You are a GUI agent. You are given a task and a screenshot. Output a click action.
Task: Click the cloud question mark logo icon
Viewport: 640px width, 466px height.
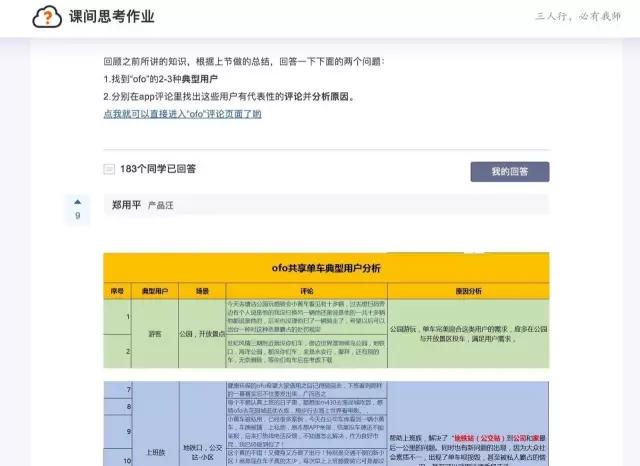pyautogui.click(x=47, y=17)
